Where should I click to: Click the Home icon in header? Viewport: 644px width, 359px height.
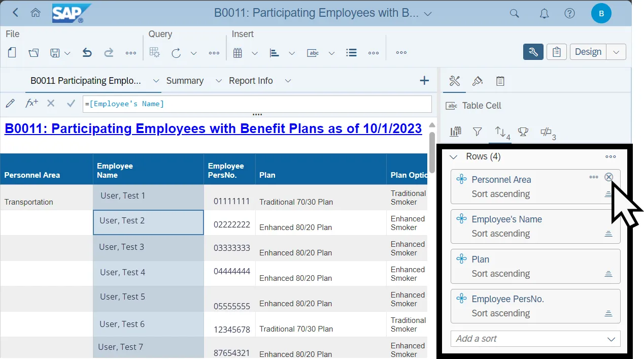coord(36,13)
